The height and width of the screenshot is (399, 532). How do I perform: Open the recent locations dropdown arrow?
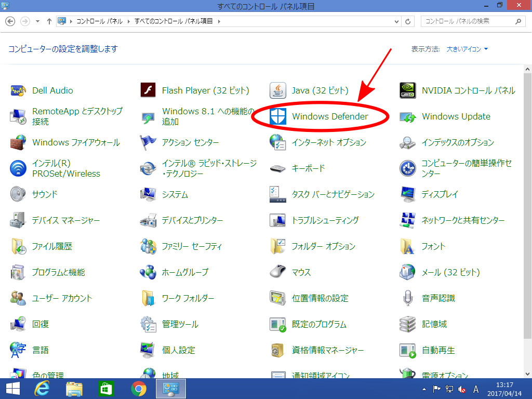(37, 21)
